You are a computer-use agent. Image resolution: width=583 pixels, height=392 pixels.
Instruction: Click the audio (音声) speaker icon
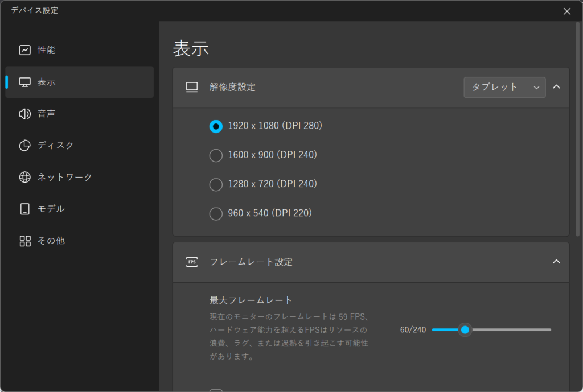click(24, 114)
